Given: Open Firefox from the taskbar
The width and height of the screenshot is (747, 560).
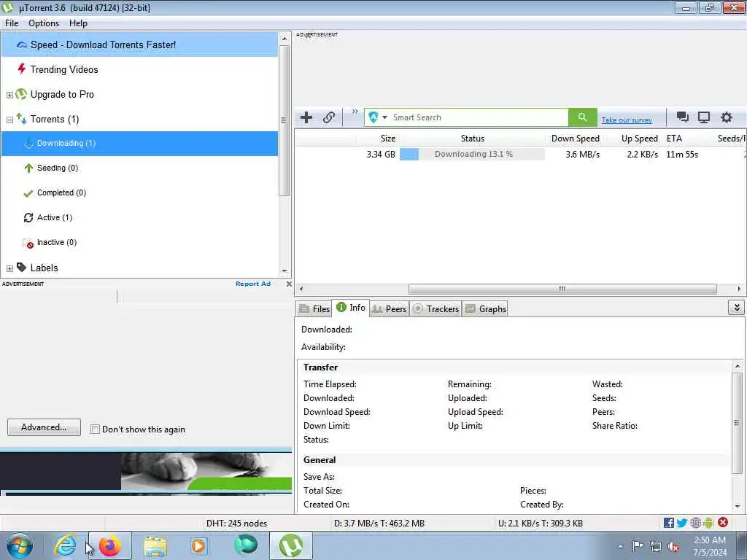Looking at the screenshot, I should pos(110,545).
